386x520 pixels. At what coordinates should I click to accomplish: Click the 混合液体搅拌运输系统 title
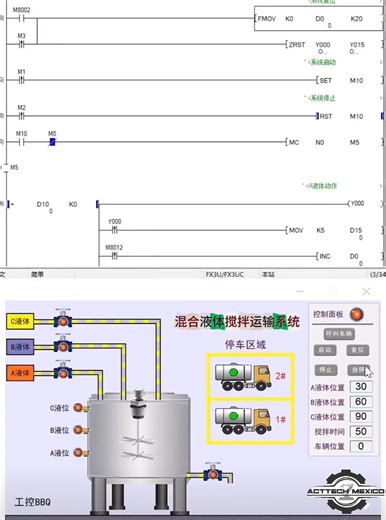(x=237, y=321)
